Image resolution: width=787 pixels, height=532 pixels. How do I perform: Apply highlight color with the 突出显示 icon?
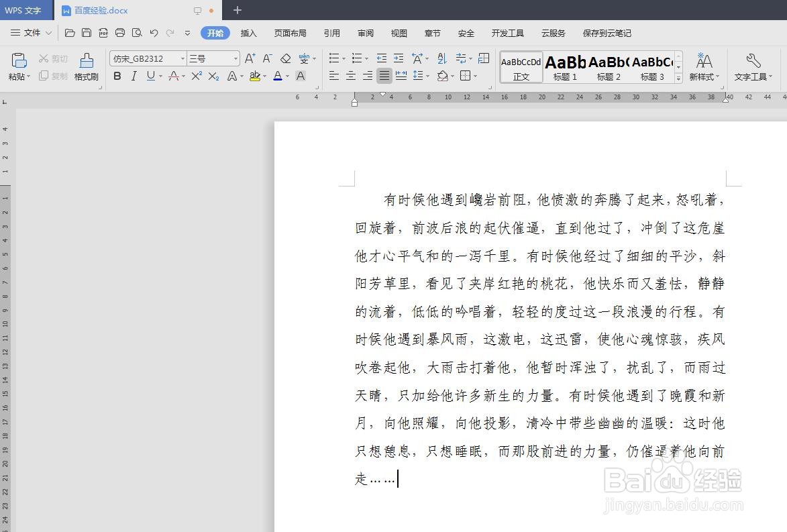[256, 76]
